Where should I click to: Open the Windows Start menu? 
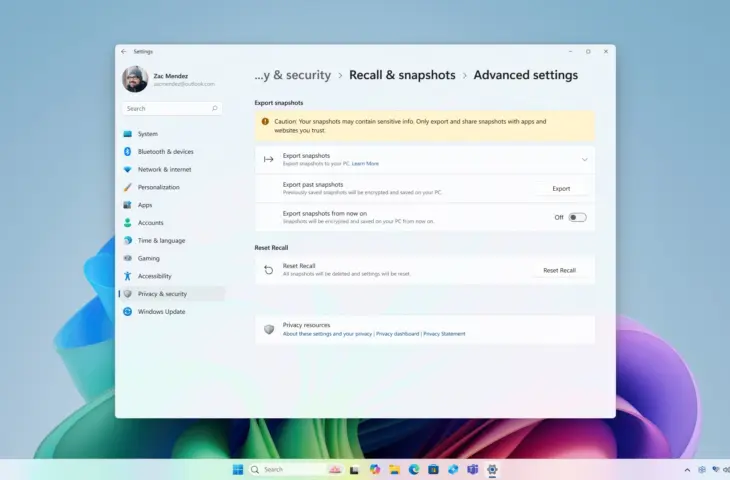238,469
